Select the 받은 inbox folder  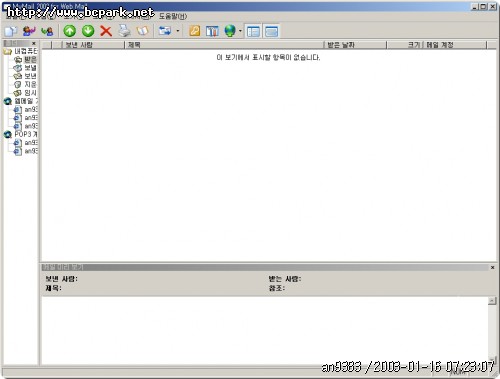click(30, 60)
